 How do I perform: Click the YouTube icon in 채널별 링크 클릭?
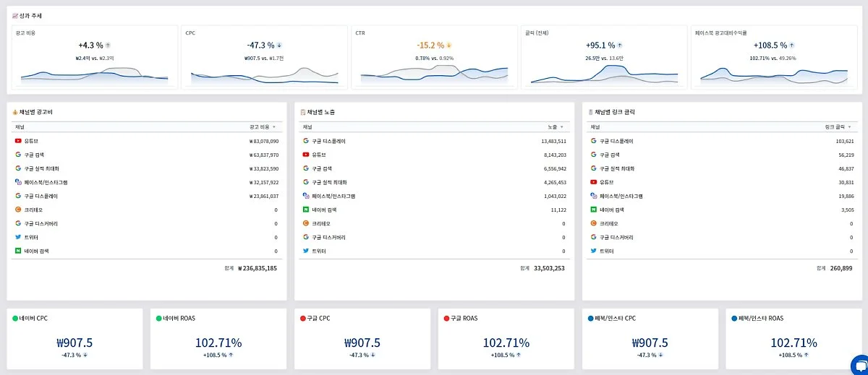pyautogui.click(x=593, y=182)
